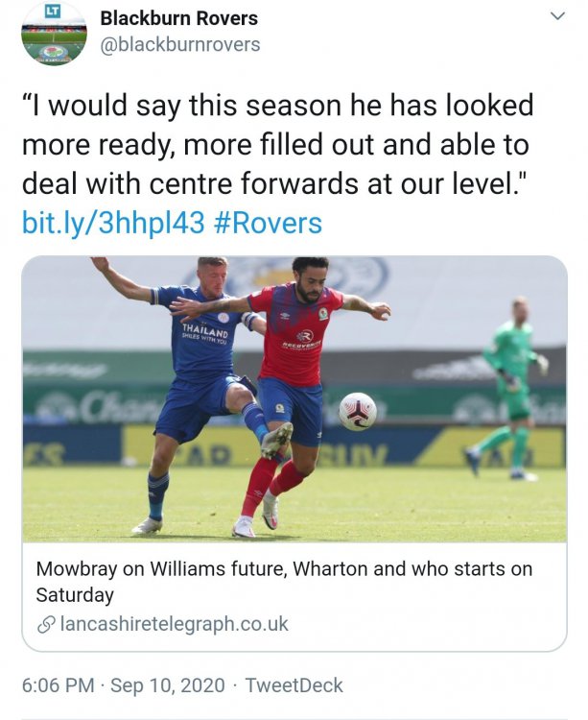Click the Mowbray on Williams future headline
The image size is (588, 720).
pyautogui.click(x=284, y=569)
